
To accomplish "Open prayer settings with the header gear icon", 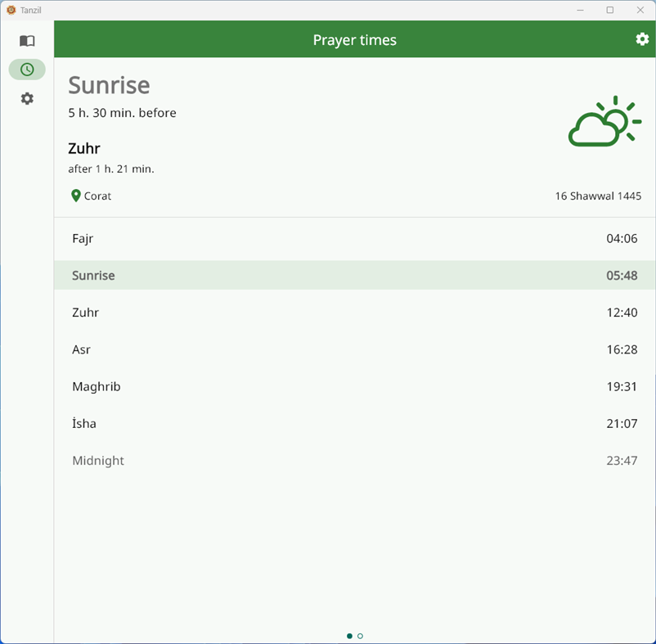I will click(x=642, y=38).
